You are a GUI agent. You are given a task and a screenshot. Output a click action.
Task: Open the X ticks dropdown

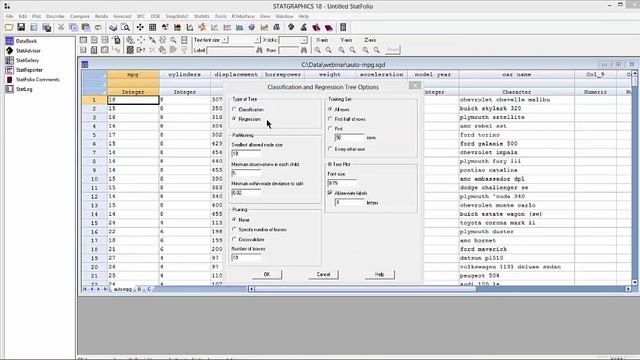pos(304,40)
